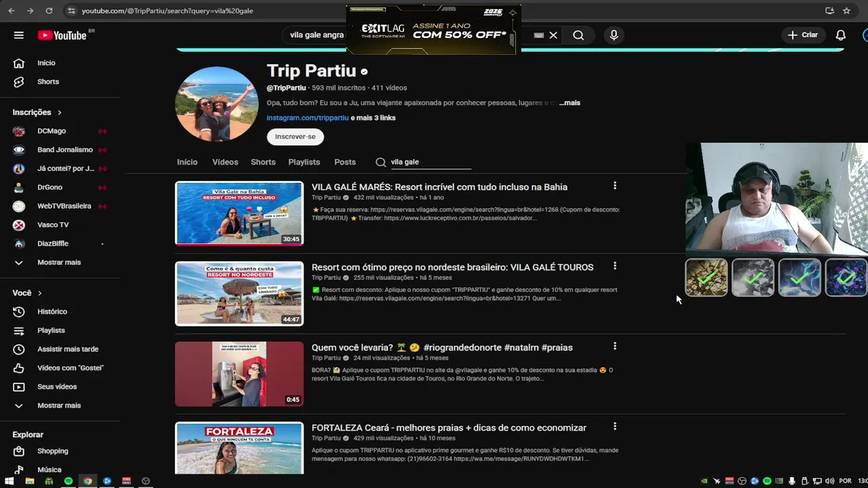This screenshot has width=868, height=488.
Task: Open video title FORTALEZA Ceará - melhores praias
Action: pos(449,428)
